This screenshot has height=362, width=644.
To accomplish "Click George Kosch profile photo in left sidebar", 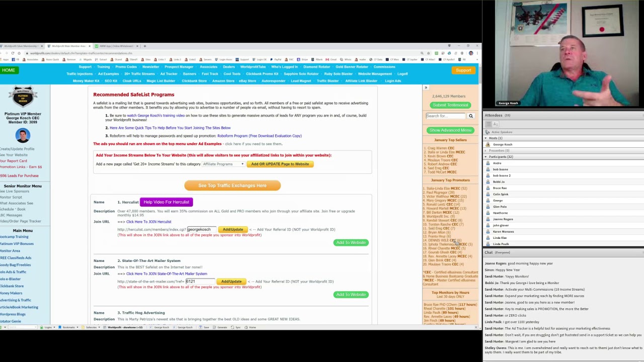I will point(23,136).
